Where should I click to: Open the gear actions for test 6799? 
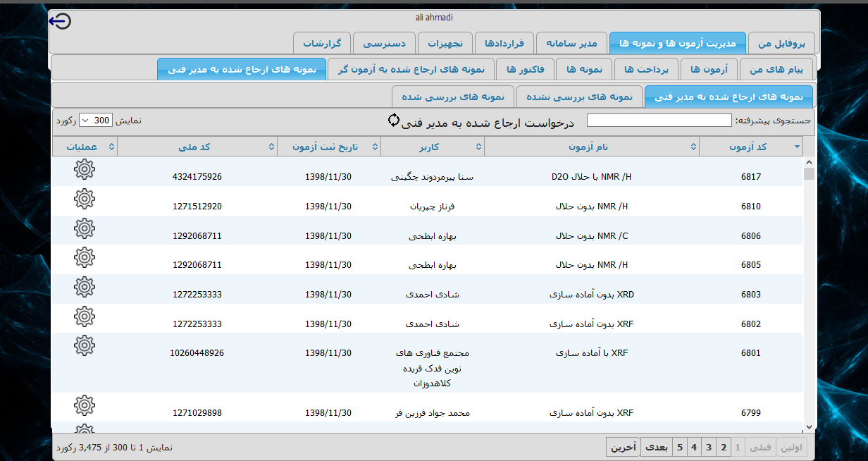coord(85,405)
